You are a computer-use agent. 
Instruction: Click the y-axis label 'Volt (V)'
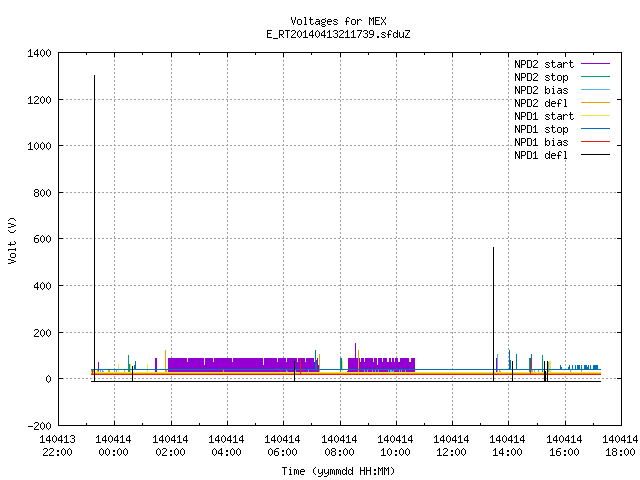[x=12, y=240]
